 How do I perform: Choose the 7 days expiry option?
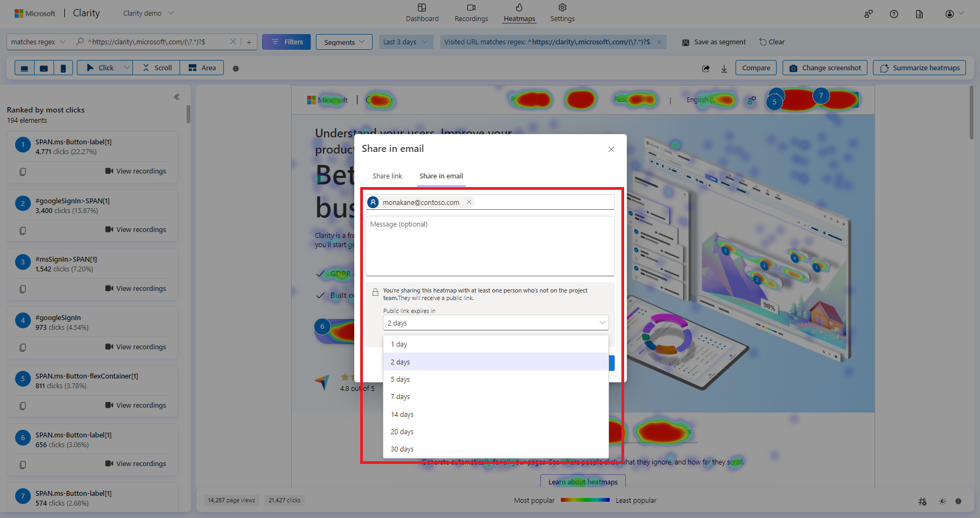tap(495, 397)
